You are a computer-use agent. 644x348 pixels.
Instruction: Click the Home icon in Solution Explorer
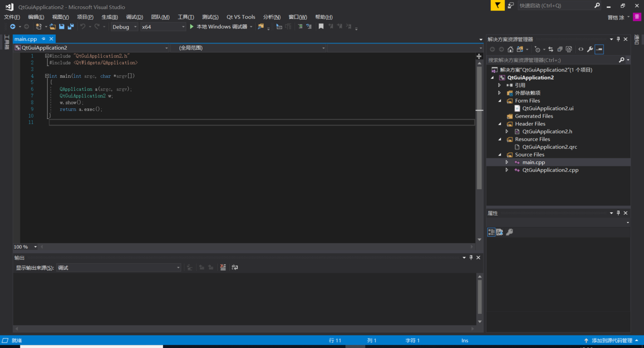click(511, 49)
